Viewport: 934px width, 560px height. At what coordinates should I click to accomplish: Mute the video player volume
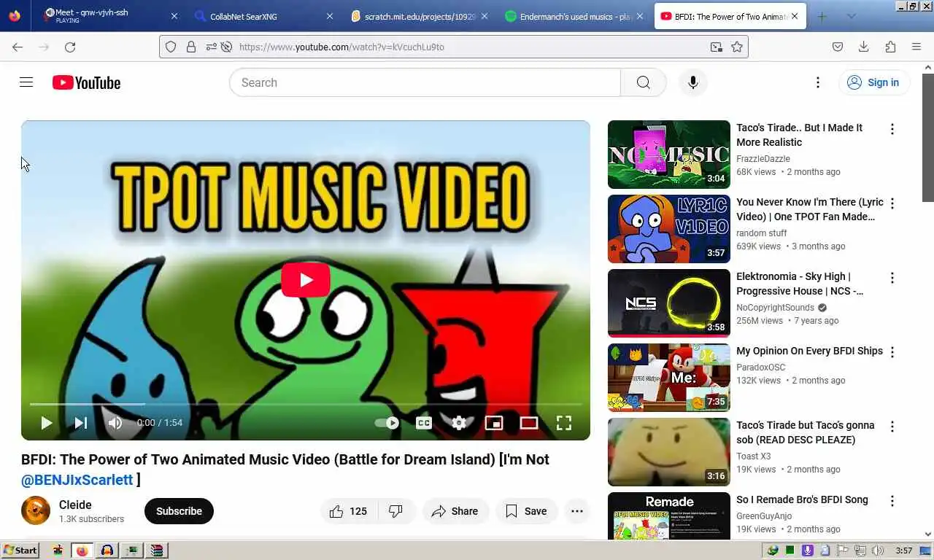point(115,423)
